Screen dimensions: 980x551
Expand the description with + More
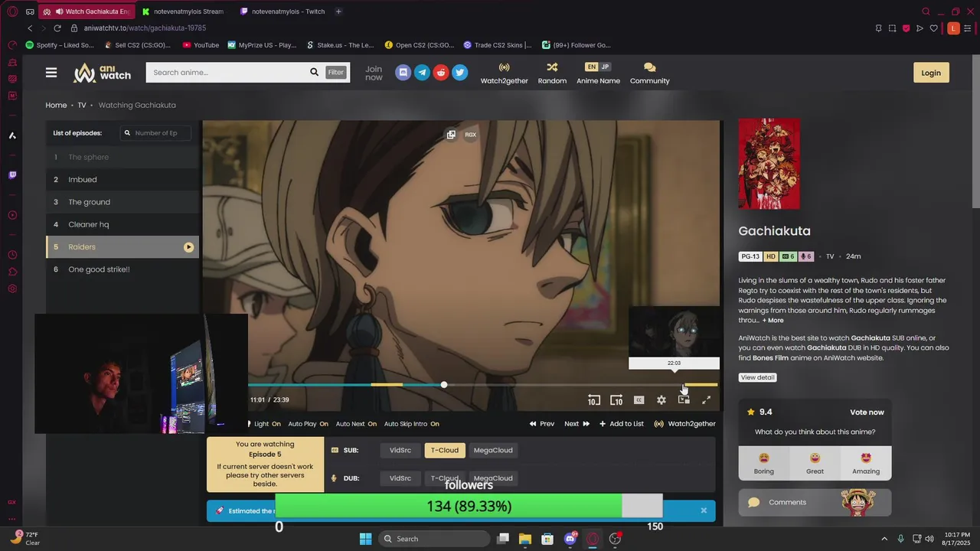tap(773, 321)
